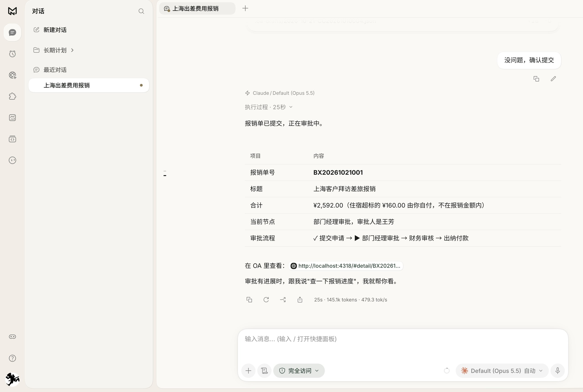
Task: Regenerate the assistant response
Action: click(x=266, y=299)
